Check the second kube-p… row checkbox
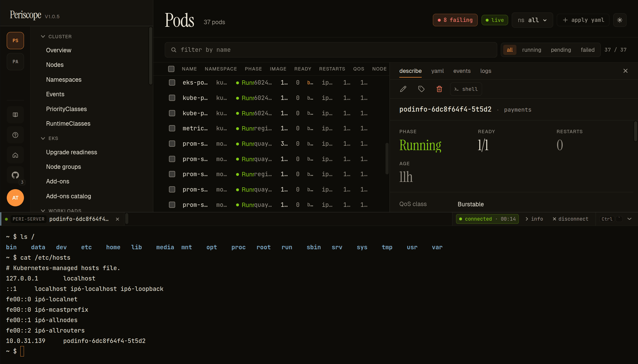 tap(172, 113)
